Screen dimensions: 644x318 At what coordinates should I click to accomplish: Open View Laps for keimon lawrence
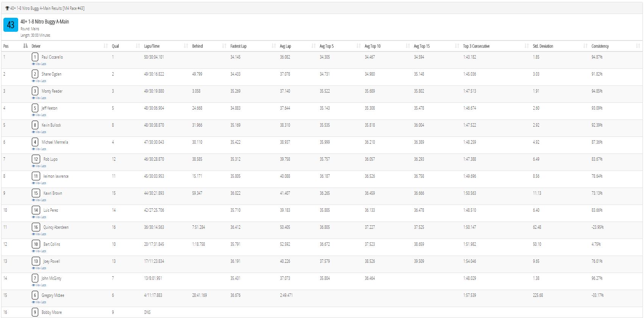pos(39,183)
